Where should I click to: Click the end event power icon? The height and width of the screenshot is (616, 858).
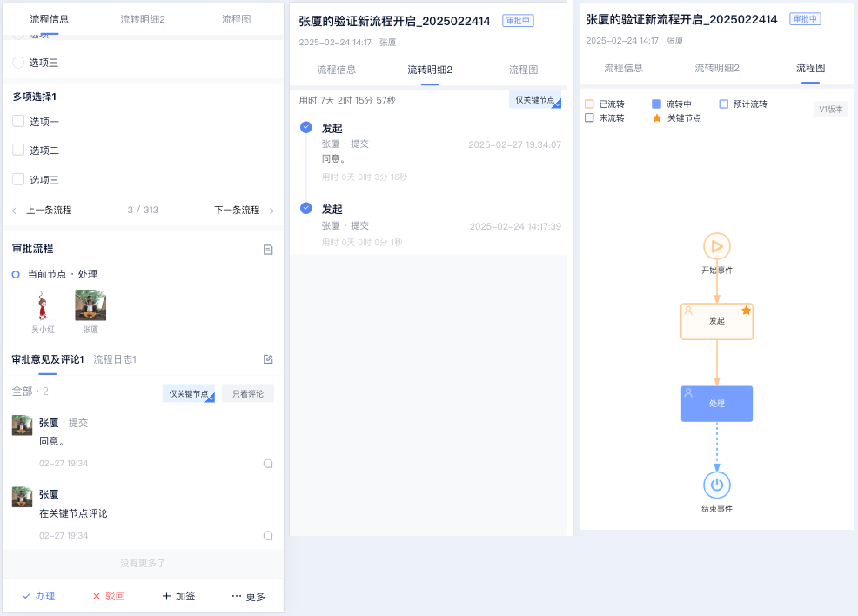coord(717,485)
